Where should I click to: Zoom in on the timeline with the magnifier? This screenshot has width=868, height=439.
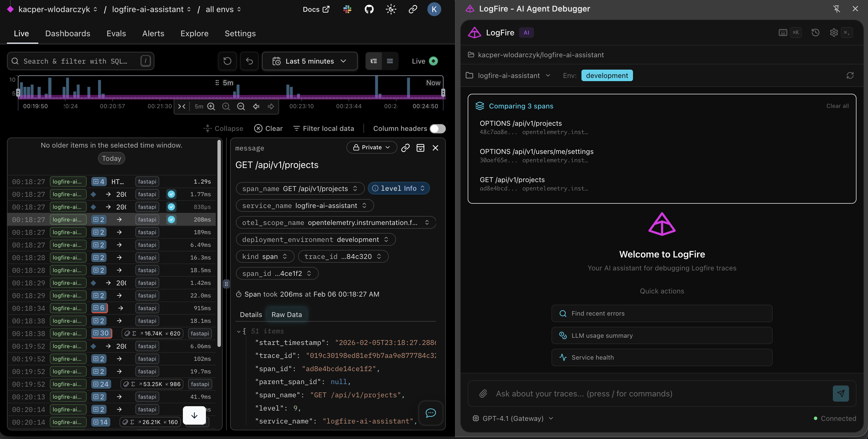click(211, 106)
